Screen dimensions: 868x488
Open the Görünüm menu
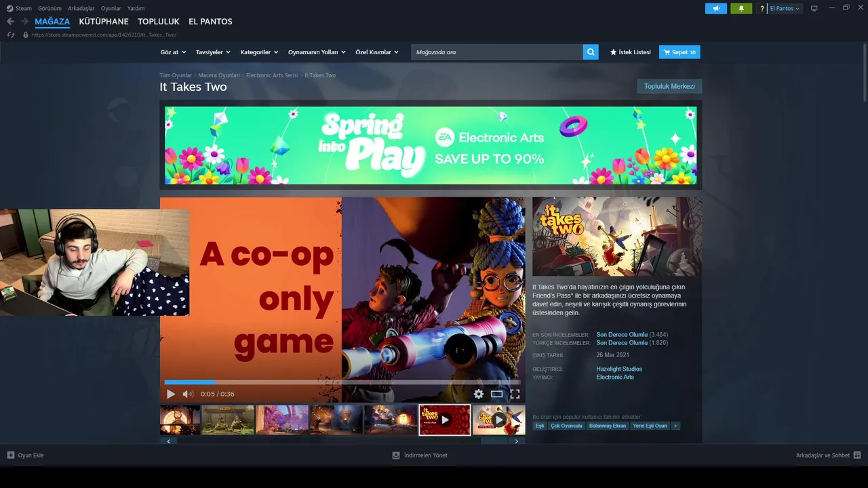coord(50,8)
